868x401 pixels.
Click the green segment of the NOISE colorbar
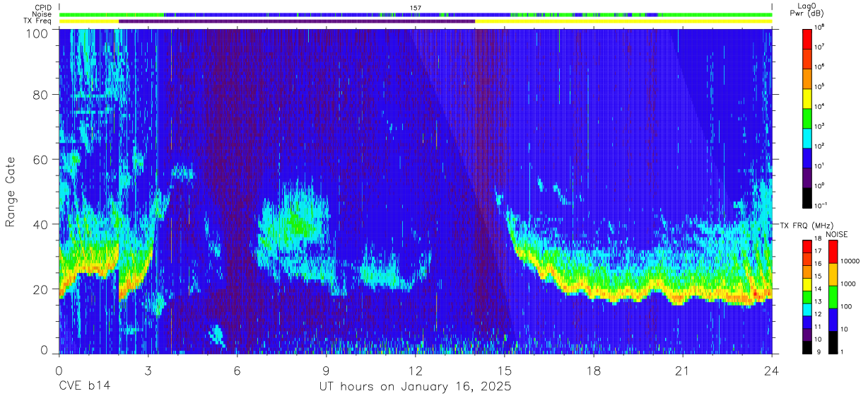[833, 297]
